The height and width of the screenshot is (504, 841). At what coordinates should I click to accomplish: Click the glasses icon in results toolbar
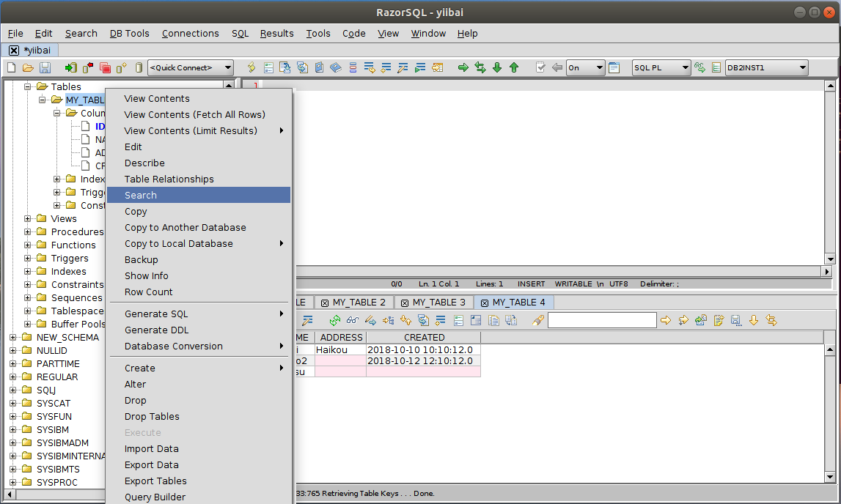(353, 320)
